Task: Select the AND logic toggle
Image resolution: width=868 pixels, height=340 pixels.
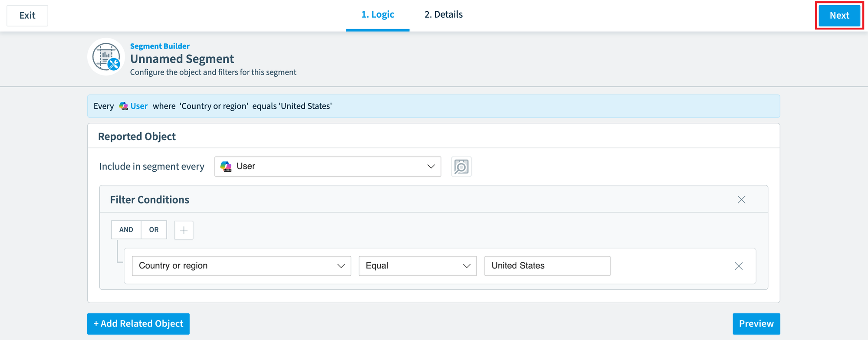Action: click(126, 230)
